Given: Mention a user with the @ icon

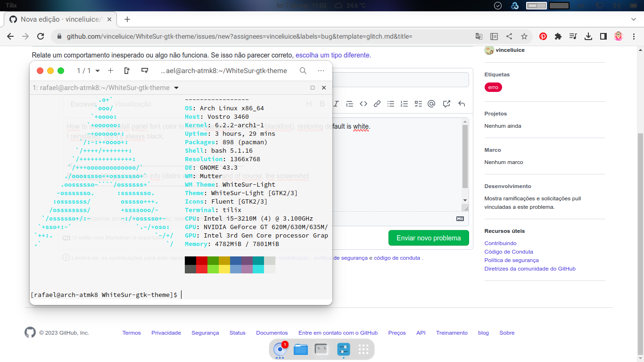Looking at the screenshot, I should click(x=431, y=104).
